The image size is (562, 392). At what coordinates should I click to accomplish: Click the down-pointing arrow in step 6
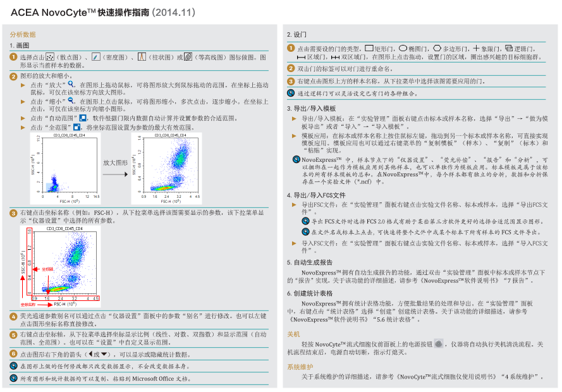coord(104,354)
